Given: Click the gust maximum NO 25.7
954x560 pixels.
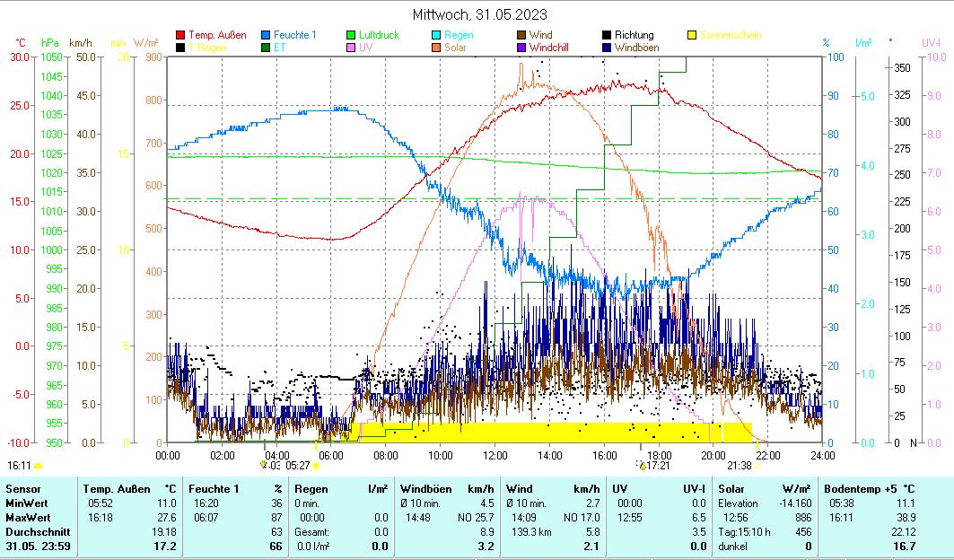Looking at the screenshot, I should tap(476, 518).
